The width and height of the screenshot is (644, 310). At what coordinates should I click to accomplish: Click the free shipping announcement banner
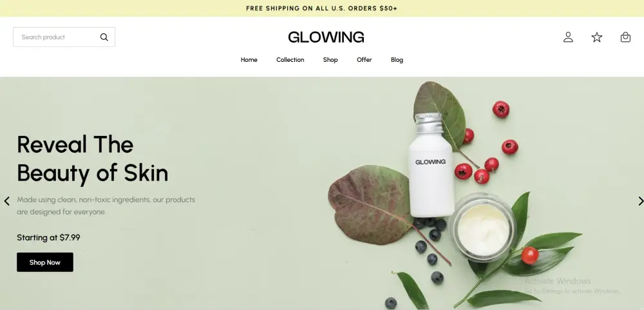(322, 8)
